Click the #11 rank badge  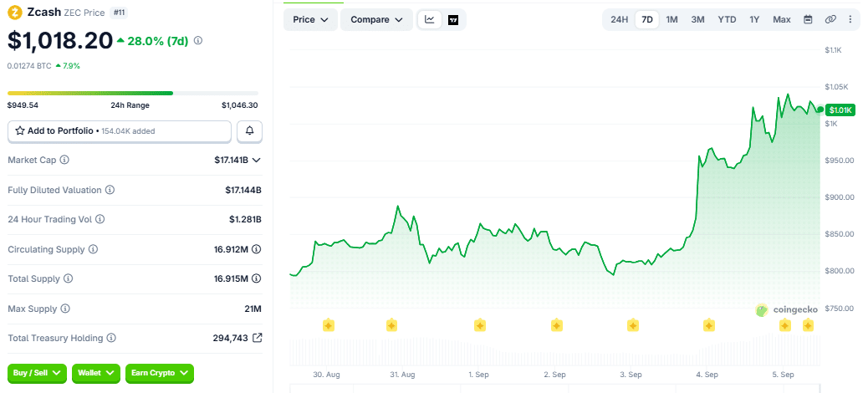pos(117,13)
